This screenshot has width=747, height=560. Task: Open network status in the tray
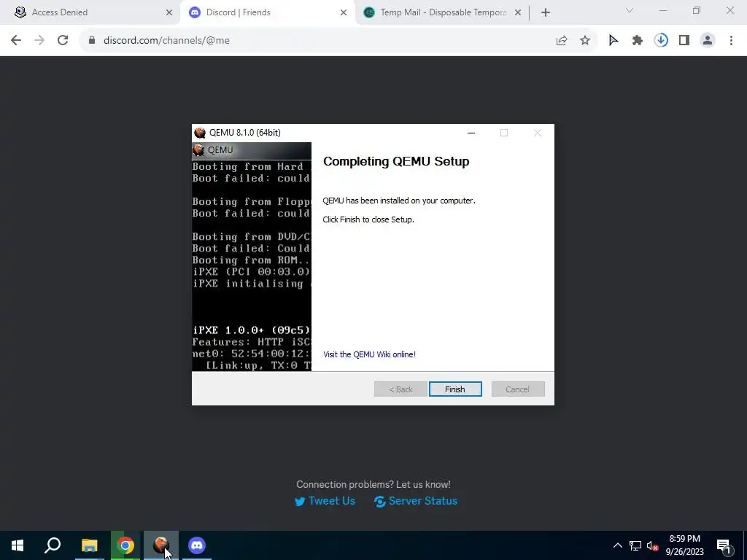[x=635, y=545]
